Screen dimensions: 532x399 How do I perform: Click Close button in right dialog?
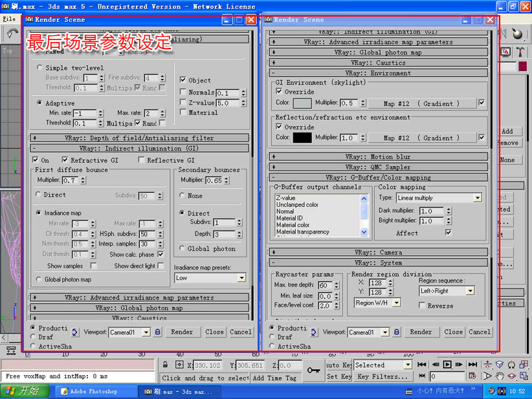(453, 332)
